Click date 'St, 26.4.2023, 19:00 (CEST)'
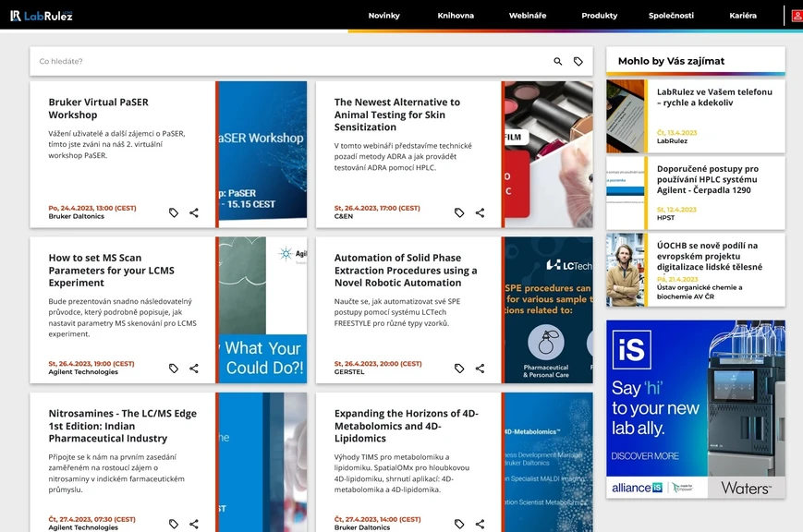Viewport: 803px width, 532px height. click(91, 364)
